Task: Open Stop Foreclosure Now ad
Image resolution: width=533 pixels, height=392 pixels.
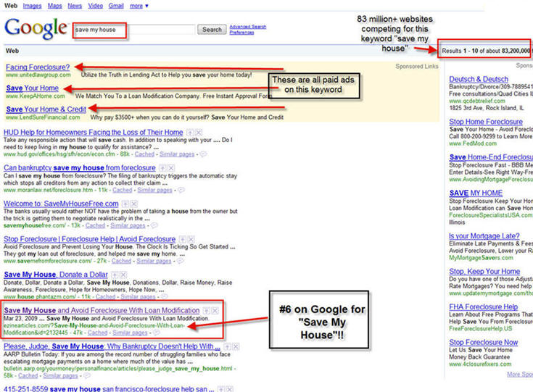Action: click(x=484, y=343)
